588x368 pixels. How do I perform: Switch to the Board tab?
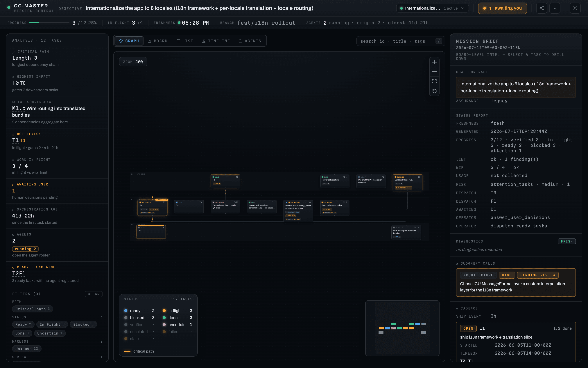coord(157,41)
